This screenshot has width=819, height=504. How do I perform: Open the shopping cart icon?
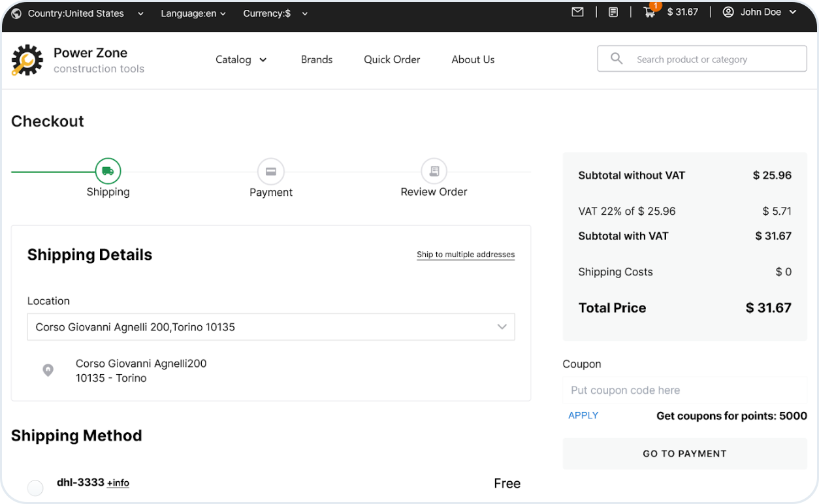click(x=649, y=12)
